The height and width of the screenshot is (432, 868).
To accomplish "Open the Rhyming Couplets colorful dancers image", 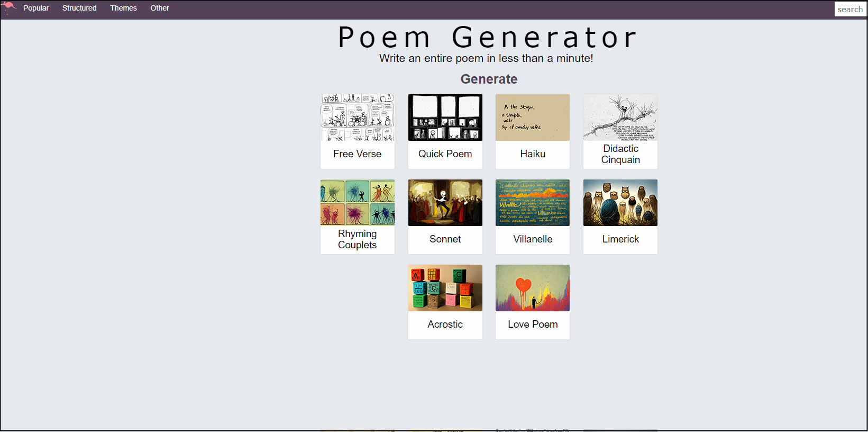I will (x=358, y=203).
